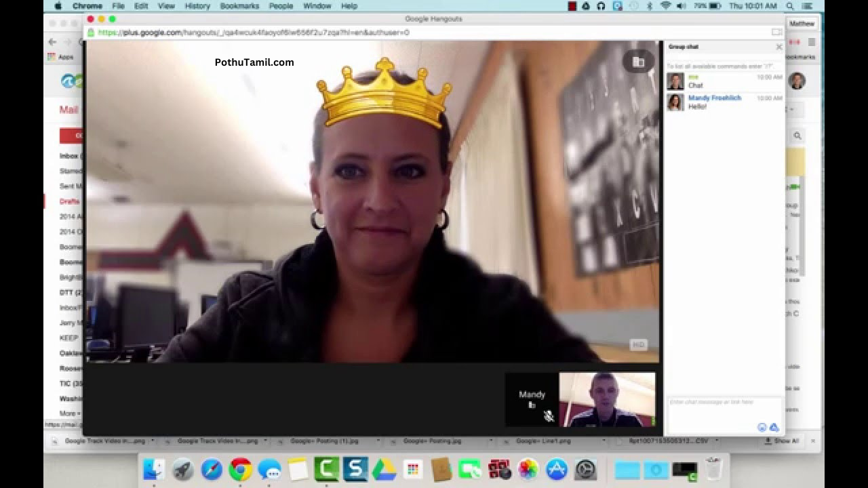Close the Group chat panel
Image resolution: width=868 pixels, height=488 pixels.
pyautogui.click(x=778, y=47)
